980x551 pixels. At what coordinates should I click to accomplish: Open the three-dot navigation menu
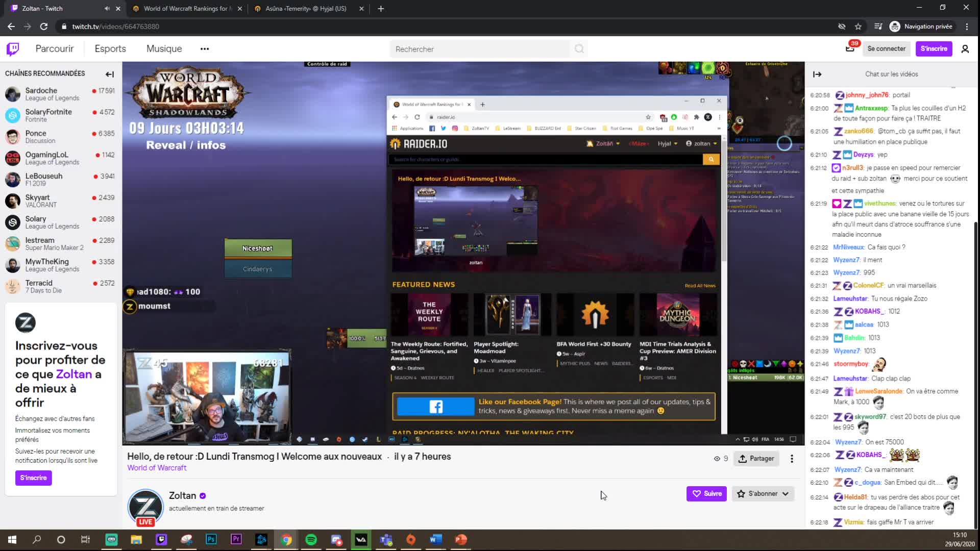[x=205, y=49]
